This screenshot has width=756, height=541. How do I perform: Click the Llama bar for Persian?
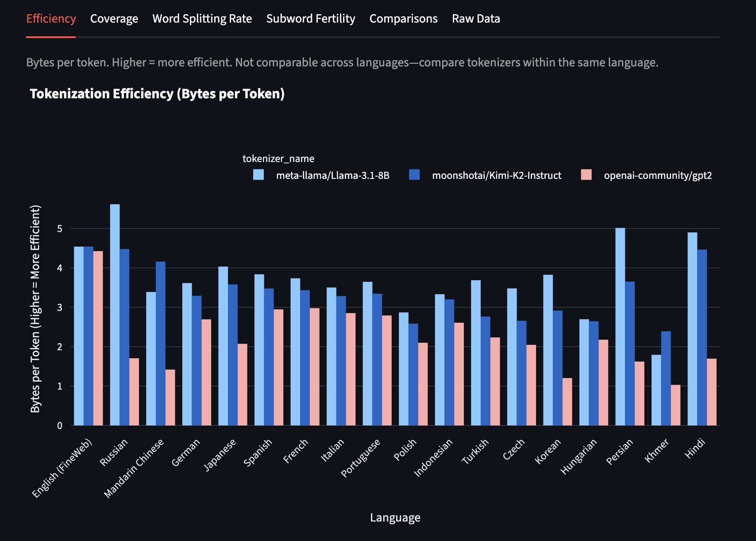pos(620,327)
